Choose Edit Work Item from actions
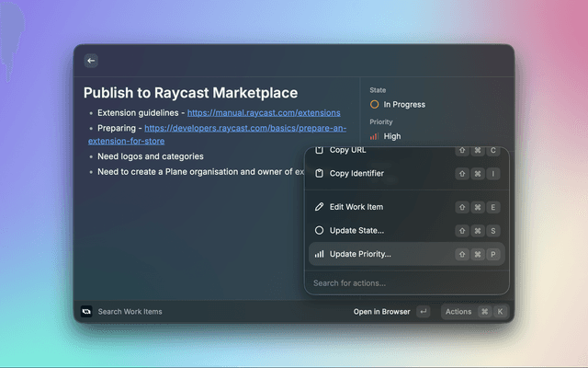 360,206
